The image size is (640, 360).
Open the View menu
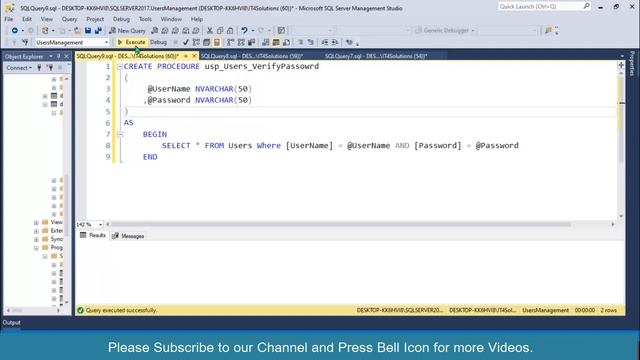point(47,19)
